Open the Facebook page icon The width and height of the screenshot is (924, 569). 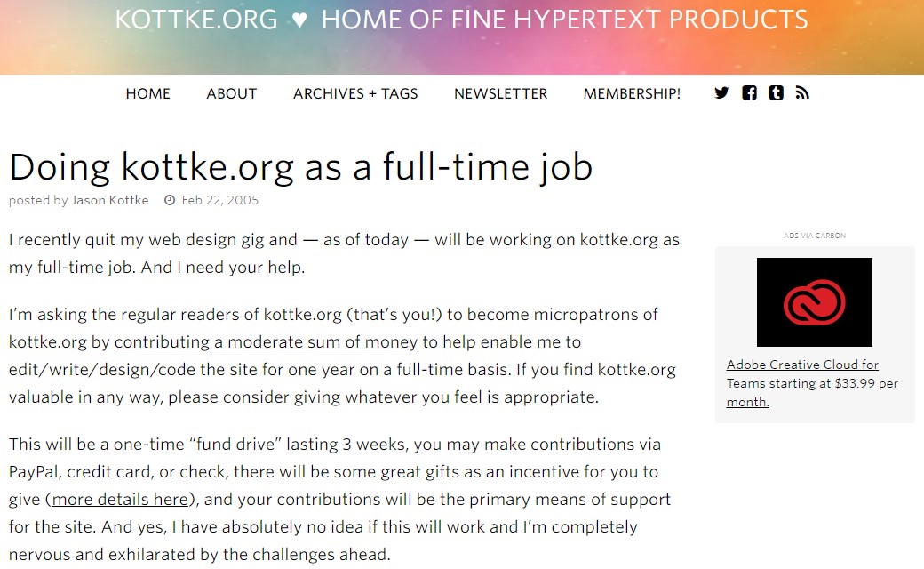point(749,93)
